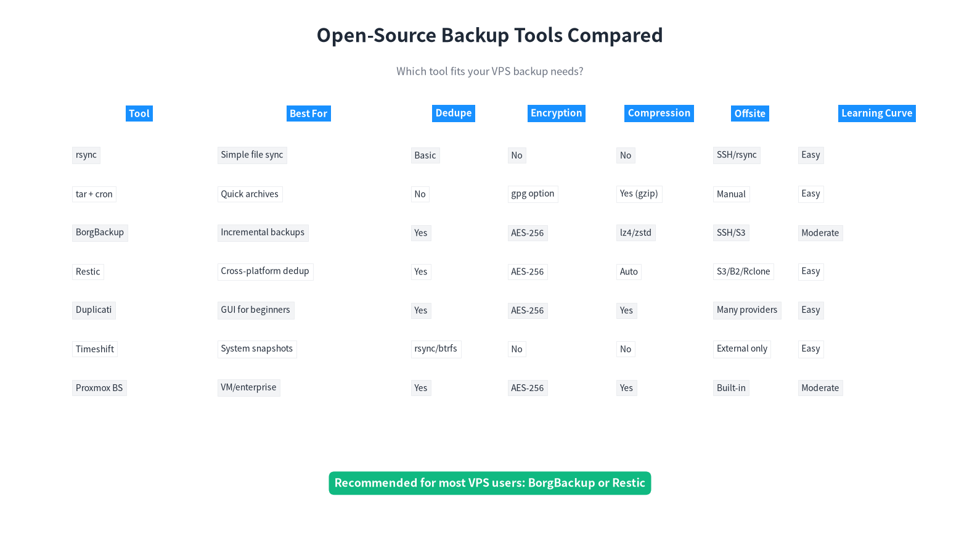980x549 pixels.
Task: Click the Built-in offsite cell
Action: coord(731,388)
